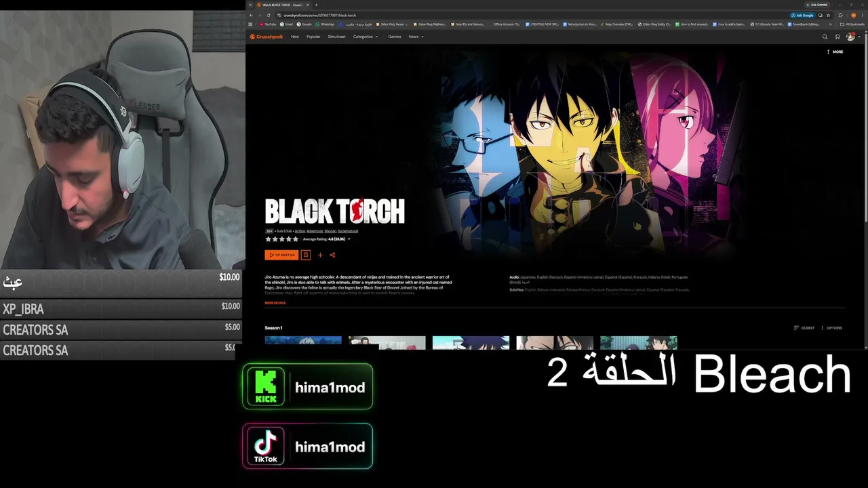Open the Gmail bookmark
This screenshot has width=868, height=488.
point(287,24)
